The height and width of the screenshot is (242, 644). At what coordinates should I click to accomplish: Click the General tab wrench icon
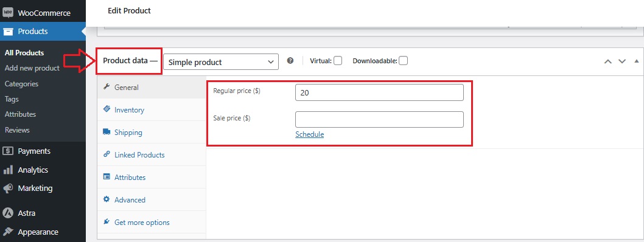point(107,87)
